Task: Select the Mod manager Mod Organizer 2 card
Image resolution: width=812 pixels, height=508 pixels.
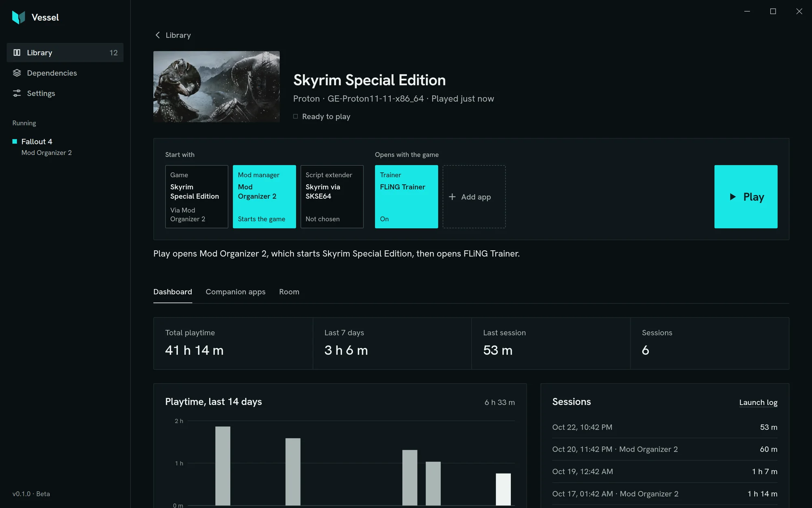Action: click(264, 197)
